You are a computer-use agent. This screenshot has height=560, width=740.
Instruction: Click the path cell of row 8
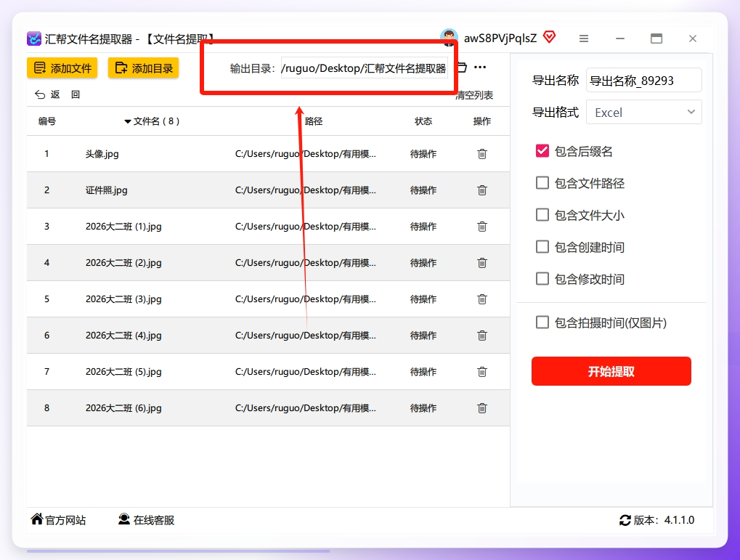pyautogui.click(x=305, y=408)
